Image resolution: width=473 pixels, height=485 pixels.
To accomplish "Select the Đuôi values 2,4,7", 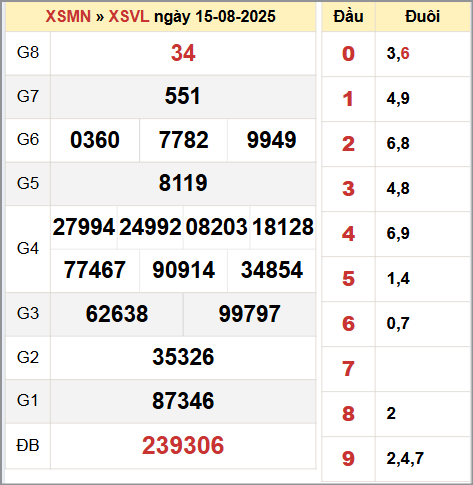I will (x=405, y=458).
